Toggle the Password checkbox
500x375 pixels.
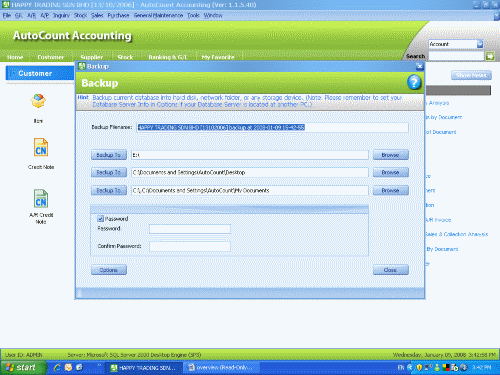(100, 219)
